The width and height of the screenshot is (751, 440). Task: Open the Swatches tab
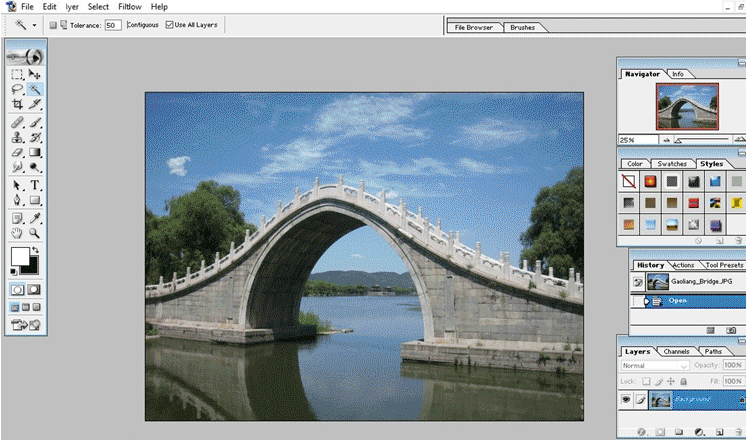tap(672, 164)
